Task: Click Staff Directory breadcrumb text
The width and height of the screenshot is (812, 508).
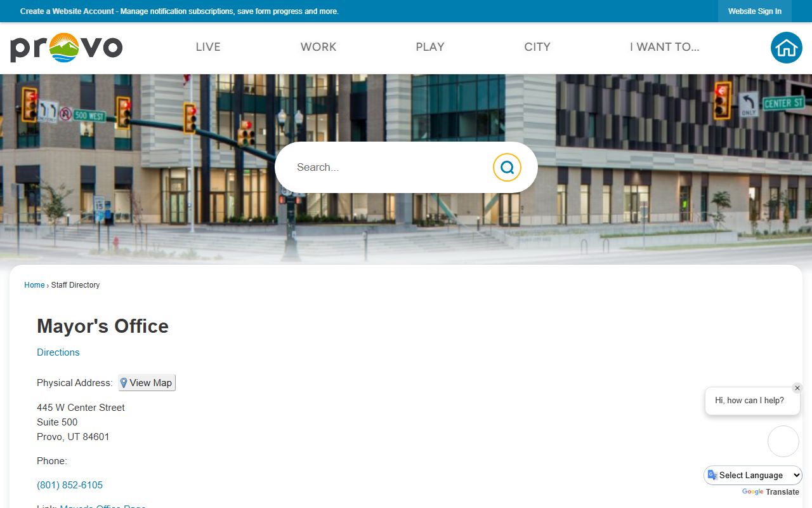Action: point(75,285)
